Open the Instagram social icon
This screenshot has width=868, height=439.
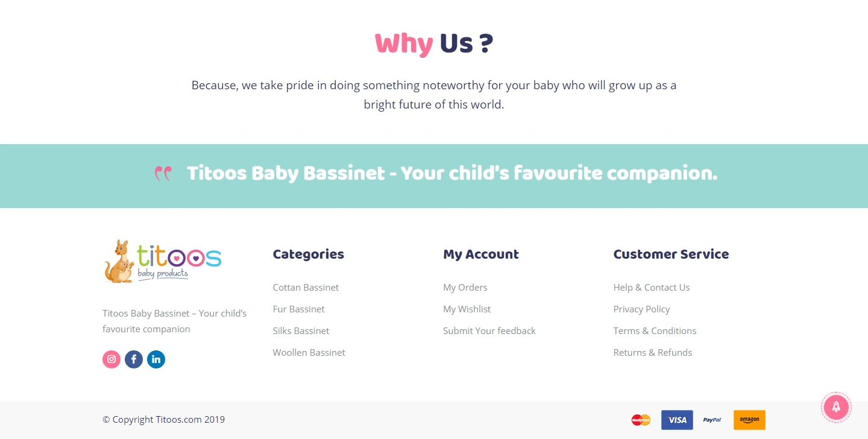(x=112, y=359)
